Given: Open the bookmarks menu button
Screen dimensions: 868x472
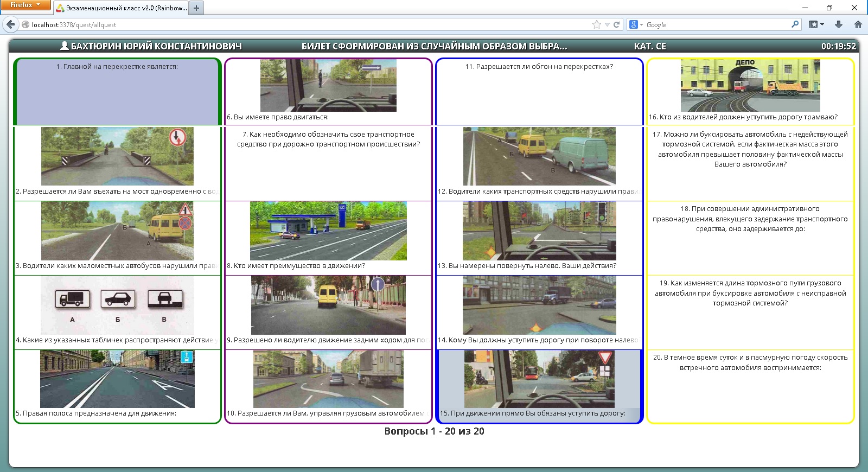Looking at the screenshot, I should pyautogui.click(x=816, y=24).
